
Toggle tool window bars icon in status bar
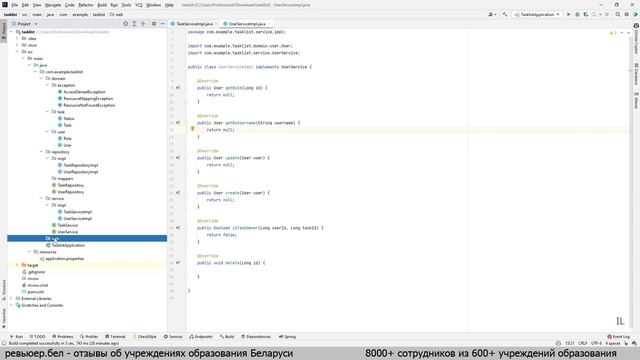click(x=4, y=343)
